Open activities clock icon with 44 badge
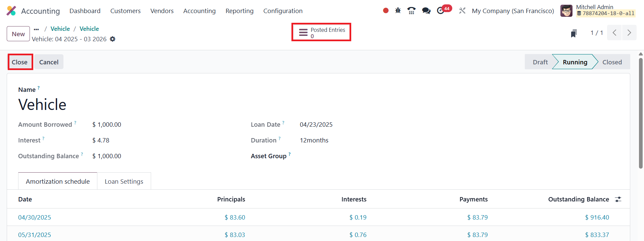Viewport: 644px width, 241px height. pyautogui.click(x=441, y=11)
